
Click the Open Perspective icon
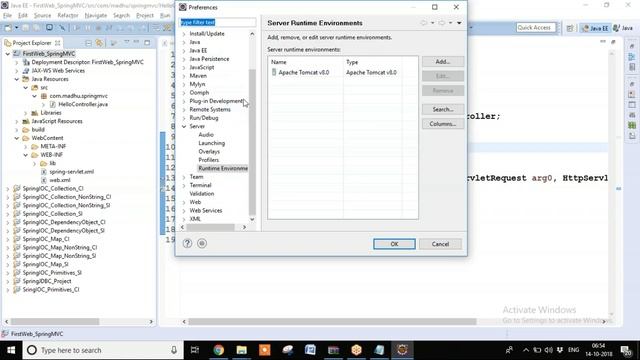pyautogui.click(x=569, y=28)
